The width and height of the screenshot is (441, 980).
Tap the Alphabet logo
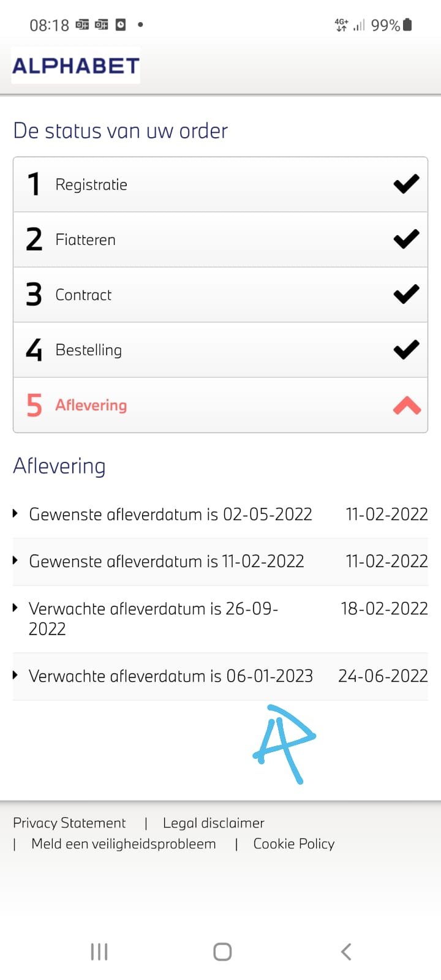(76, 66)
